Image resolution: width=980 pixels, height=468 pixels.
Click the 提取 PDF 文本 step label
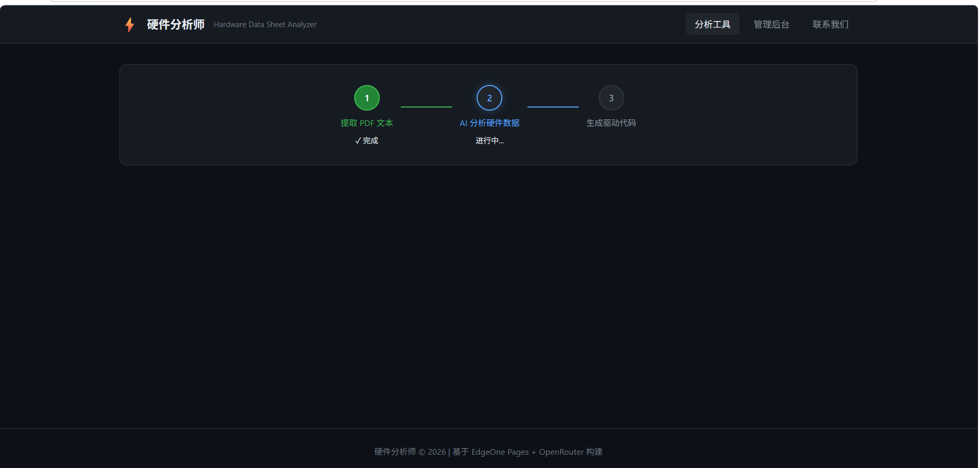(367, 123)
